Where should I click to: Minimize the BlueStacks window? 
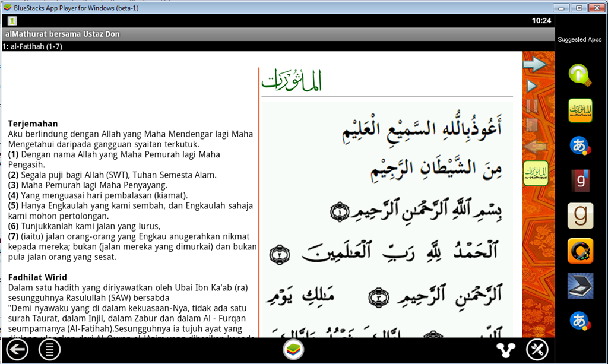pos(561,7)
